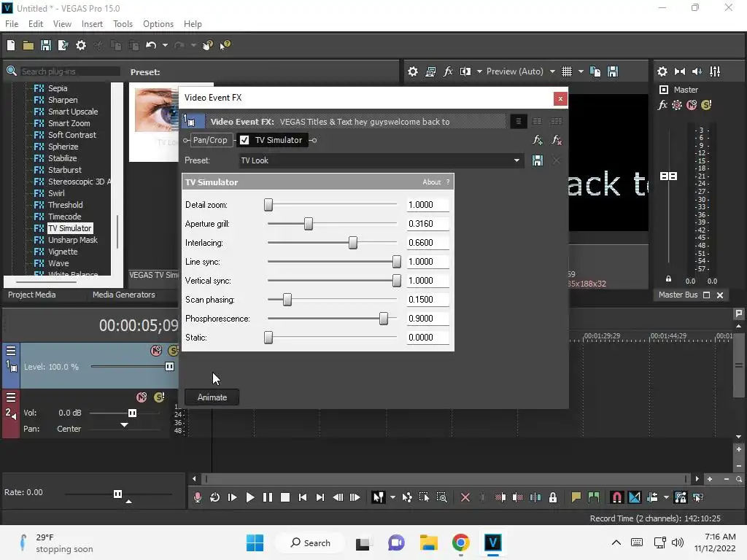
Task: Open audio track 2 hamburger menu
Action: tap(11, 397)
